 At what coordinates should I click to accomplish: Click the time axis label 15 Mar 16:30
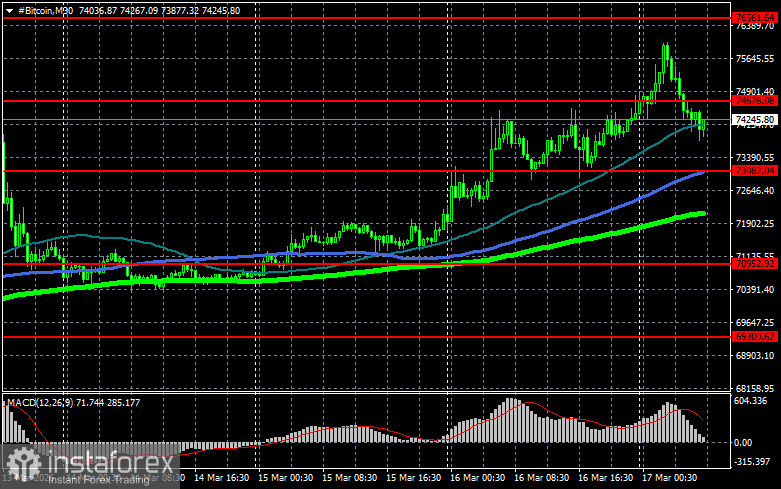[x=413, y=478]
